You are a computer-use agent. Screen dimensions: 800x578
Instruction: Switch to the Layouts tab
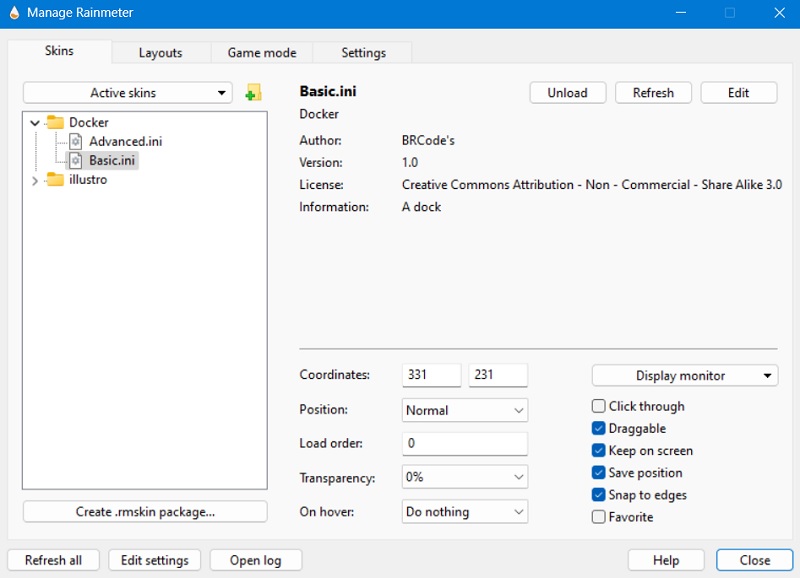160,52
